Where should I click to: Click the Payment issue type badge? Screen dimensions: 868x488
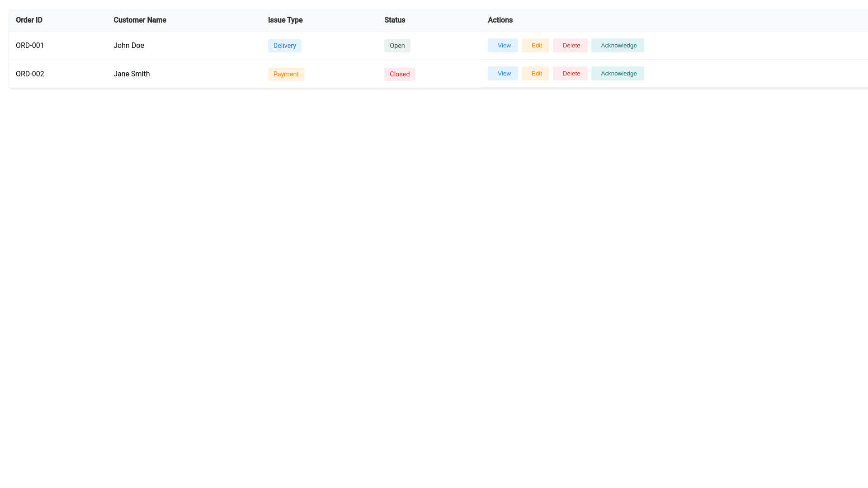pos(286,74)
